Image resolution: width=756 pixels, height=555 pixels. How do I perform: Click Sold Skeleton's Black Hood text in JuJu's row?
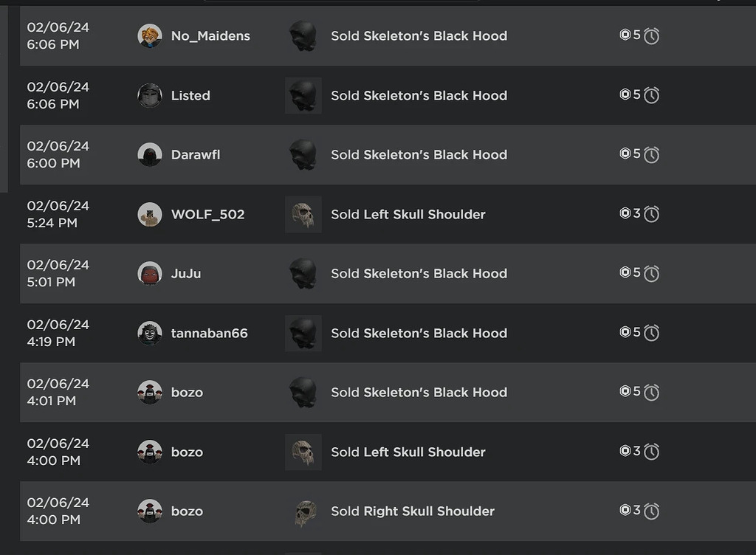tap(419, 272)
